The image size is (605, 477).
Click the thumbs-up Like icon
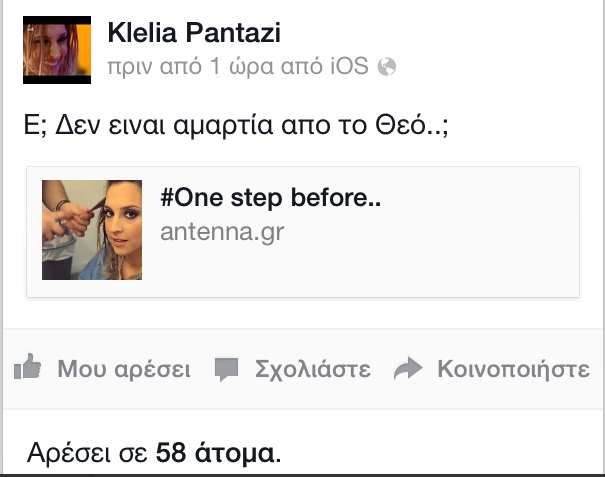click(27, 367)
